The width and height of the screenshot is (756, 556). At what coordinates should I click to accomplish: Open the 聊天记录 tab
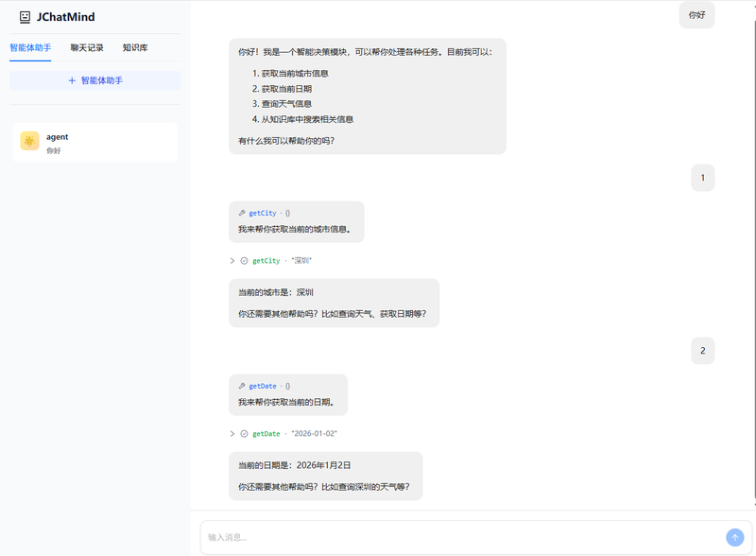pos(87,48)
